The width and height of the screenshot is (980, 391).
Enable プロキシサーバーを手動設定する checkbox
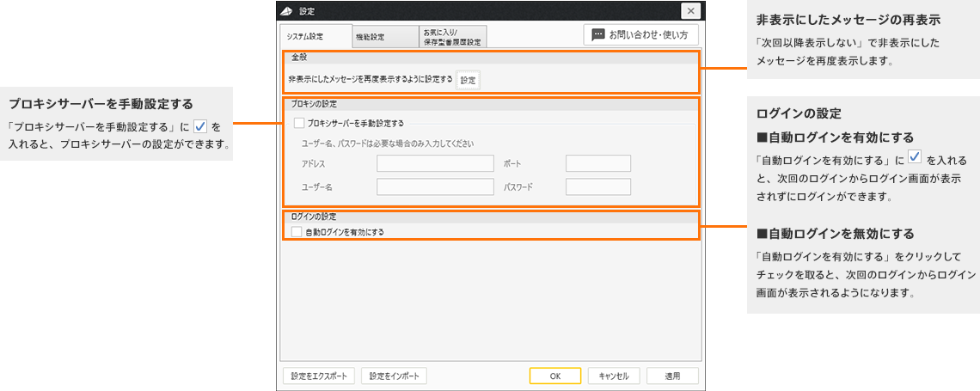[299, 124]
